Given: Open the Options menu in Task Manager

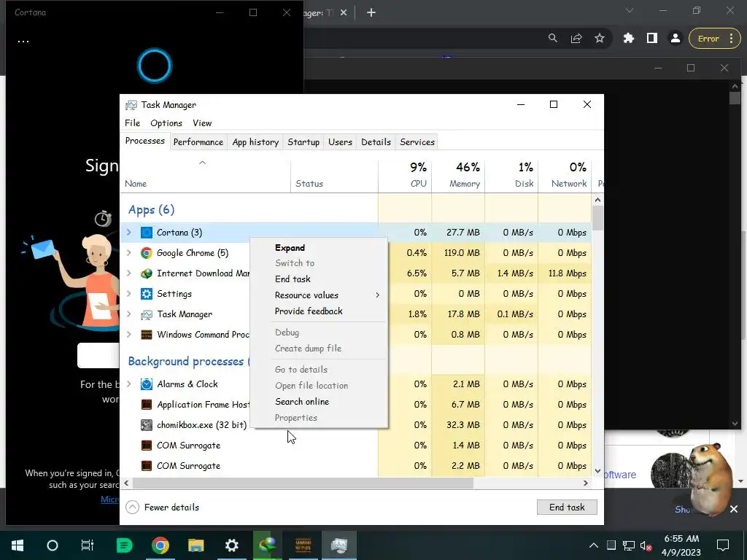Looking at the screenshot, I should click(166, 123).
